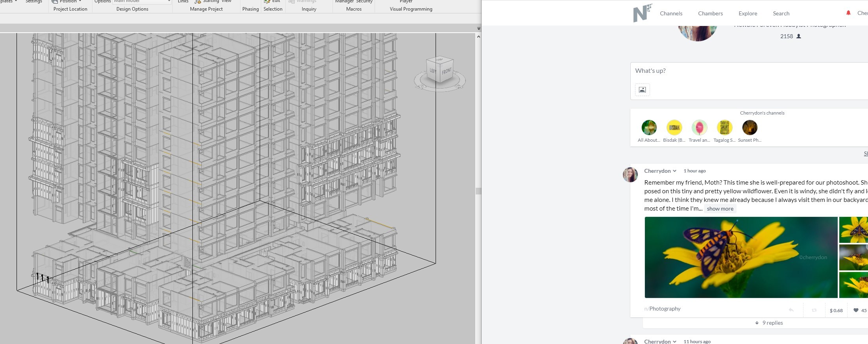The height and width of the screenshot is (344, 868).
Task: Click the 1 hour ago timestamp
Action: [x=694, y=171]
